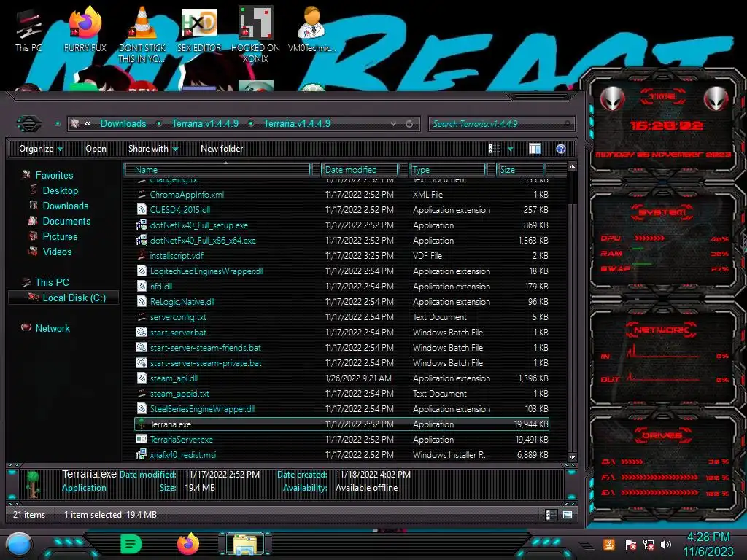Click New folder in the toolbar

coord(222,149)
